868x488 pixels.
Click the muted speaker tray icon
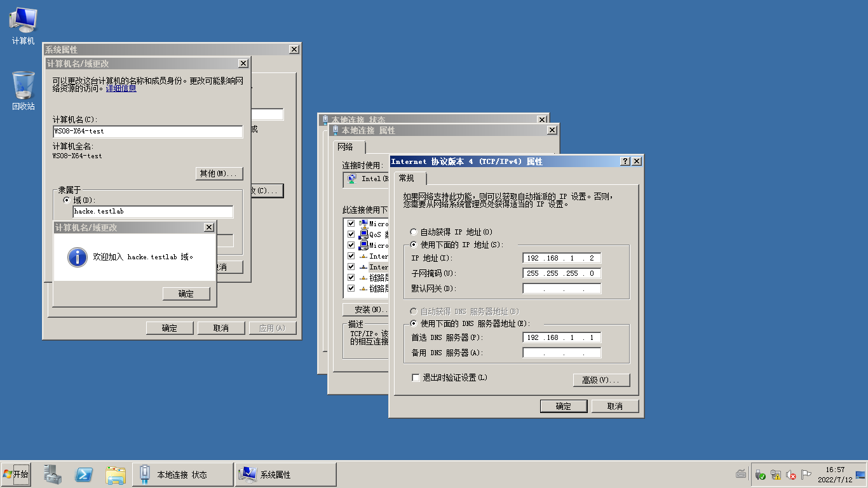tap(791, 474)
